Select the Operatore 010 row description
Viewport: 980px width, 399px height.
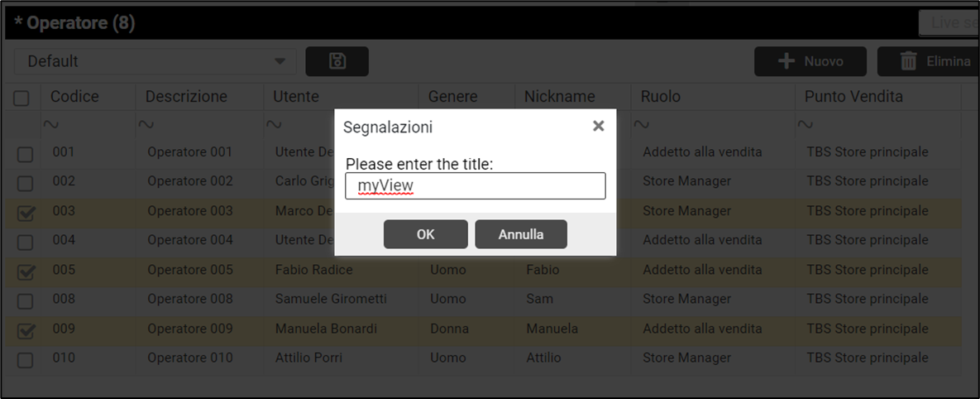pos(189,358)
